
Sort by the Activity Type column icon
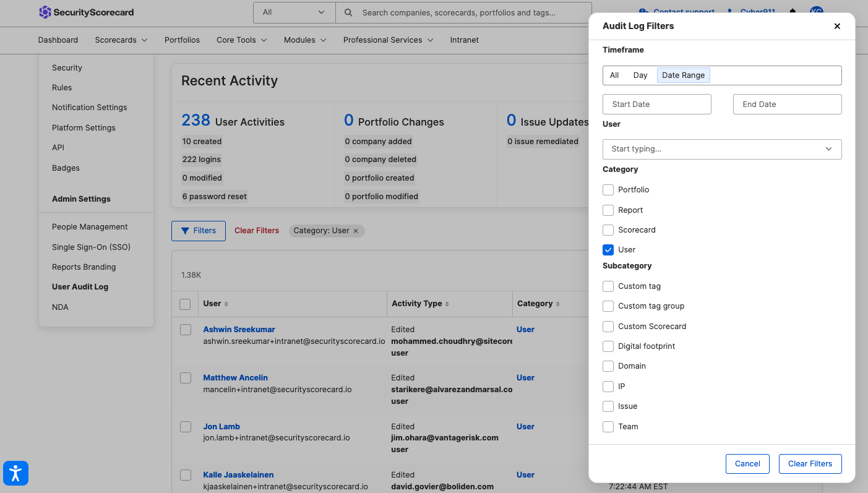pos(447,304)
